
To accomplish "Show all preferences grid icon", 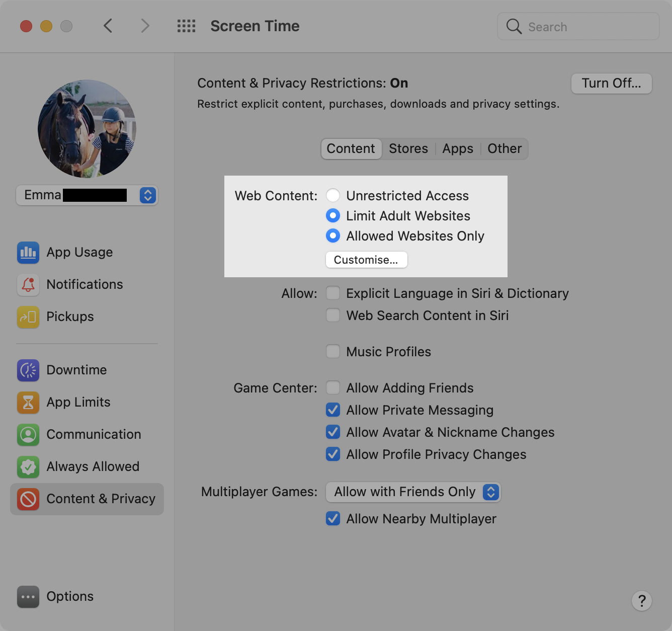I will click(186, 26).
